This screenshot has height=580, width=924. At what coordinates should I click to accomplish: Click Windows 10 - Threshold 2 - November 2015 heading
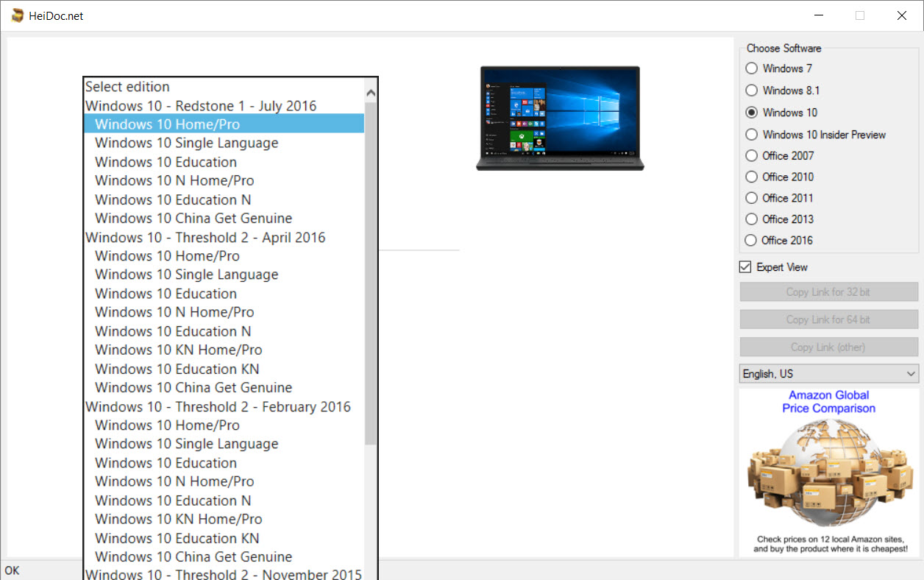point(224,573)
